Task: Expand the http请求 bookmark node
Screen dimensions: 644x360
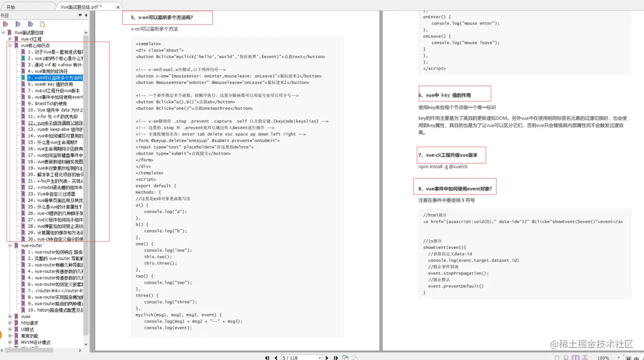Action: click(x=10, y=323)
